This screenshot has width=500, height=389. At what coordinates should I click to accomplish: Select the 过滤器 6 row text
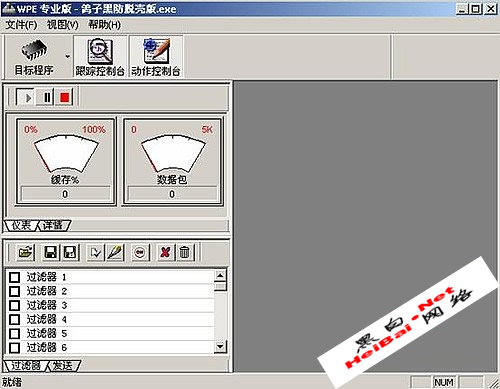(47, 347)
